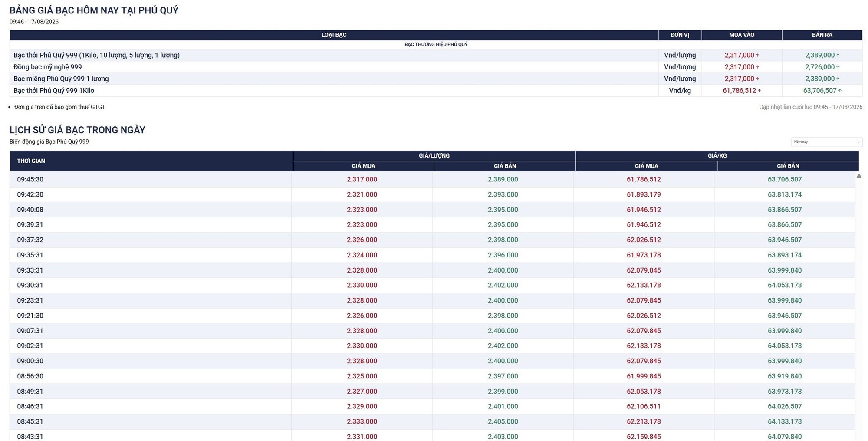
Task: Click up arrow beside Đồng bạc mỹ nghệ sell price 2,726,000
Action: 838,67
